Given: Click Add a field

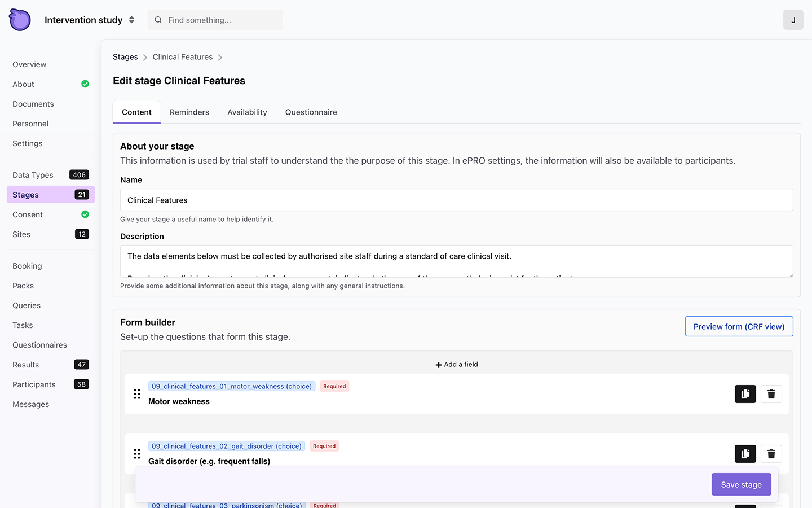Looking at the screenshot, I should click(457, 365).
